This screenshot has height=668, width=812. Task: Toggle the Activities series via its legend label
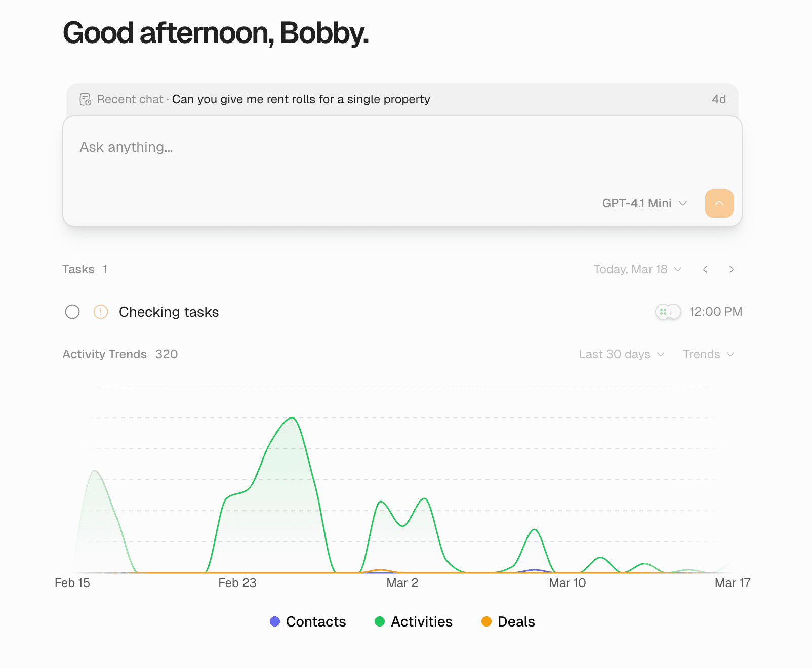(x=422, y=621)
